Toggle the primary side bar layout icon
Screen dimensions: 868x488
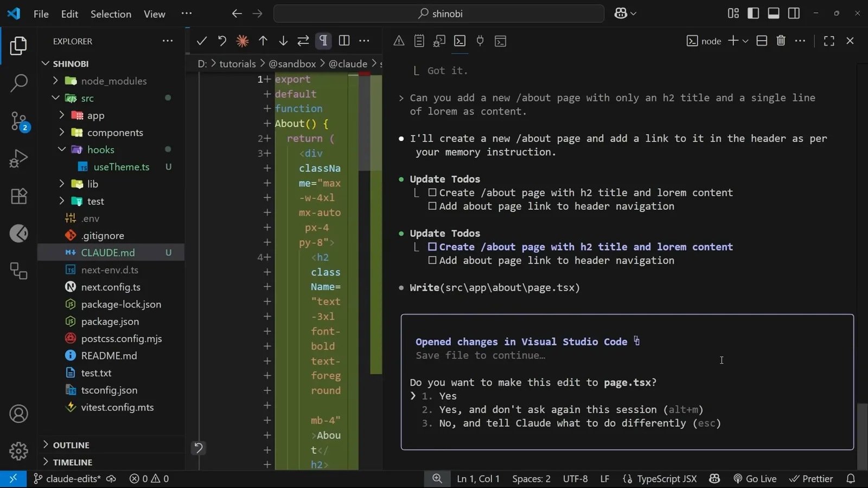[x=754, y=14]
